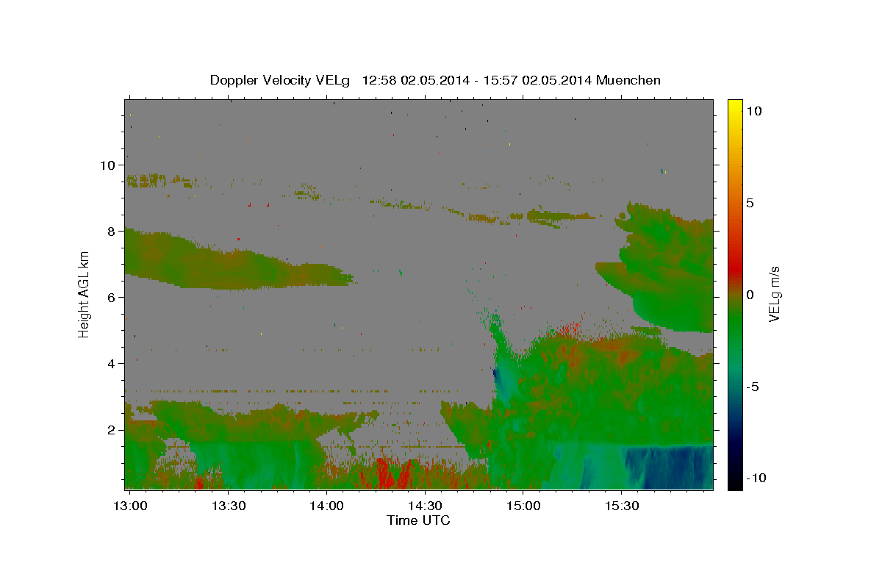Select the 15:00 time tick label
The image size is (882, 588).
pos(523,506)
